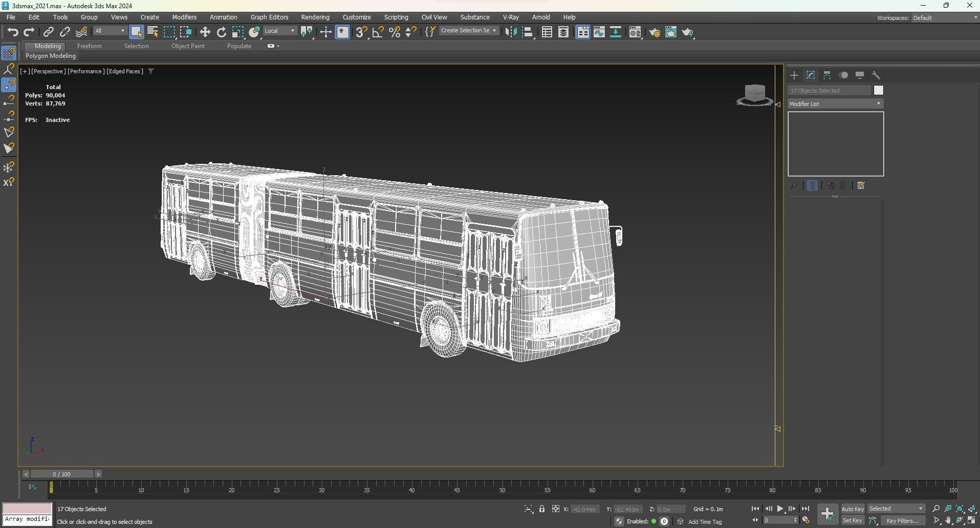Toggle 3D Snaps in the toolbar
The height and width of the screenshot is (528, 980).
coord(361,32)
